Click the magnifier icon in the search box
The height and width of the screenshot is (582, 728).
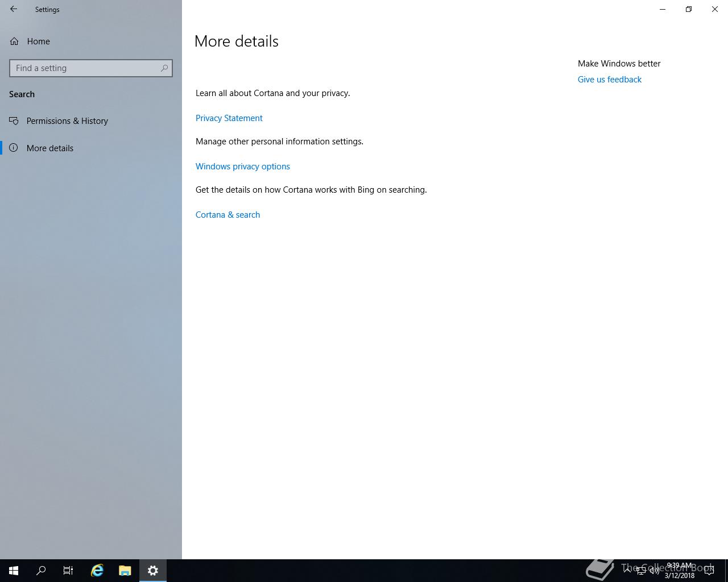coord(164,68)
